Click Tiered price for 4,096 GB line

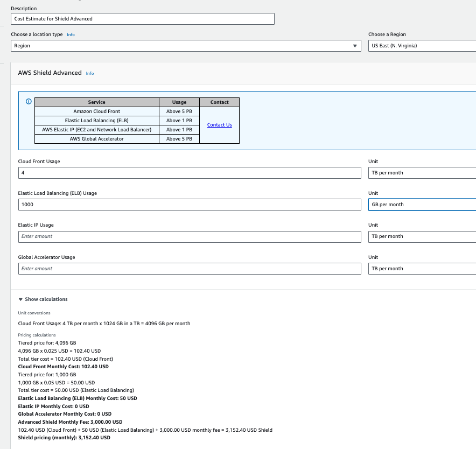click(47, 343)
